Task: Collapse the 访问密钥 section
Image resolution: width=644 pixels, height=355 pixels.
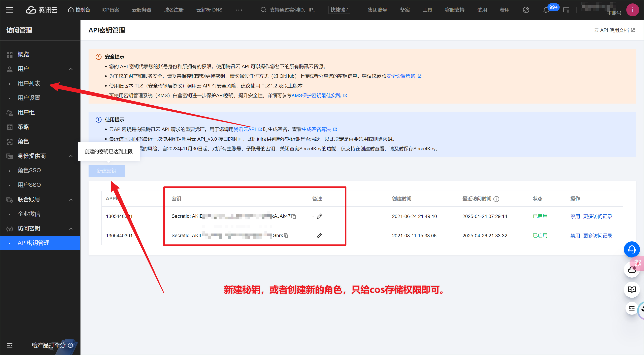Action: (x=71, y=228)
